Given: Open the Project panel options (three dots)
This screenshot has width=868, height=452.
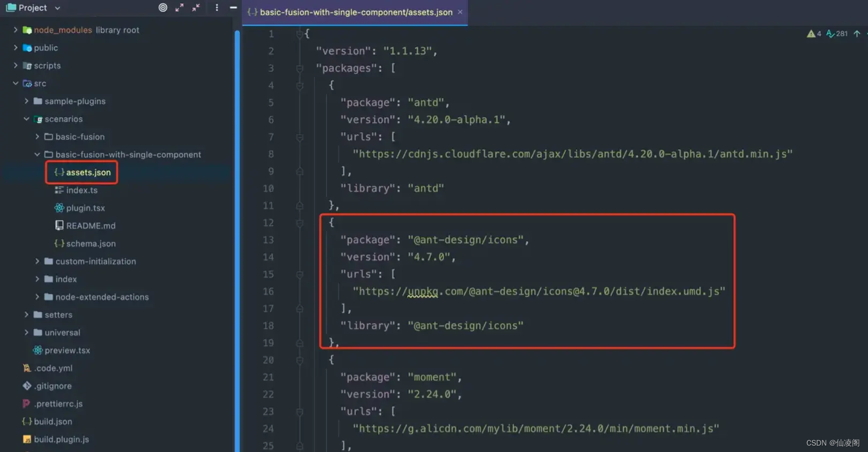Looking at the screenshot, I should (217, 7).
